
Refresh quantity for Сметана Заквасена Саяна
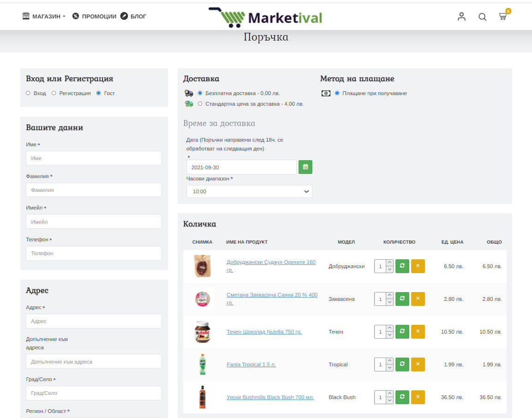[402, 299]
